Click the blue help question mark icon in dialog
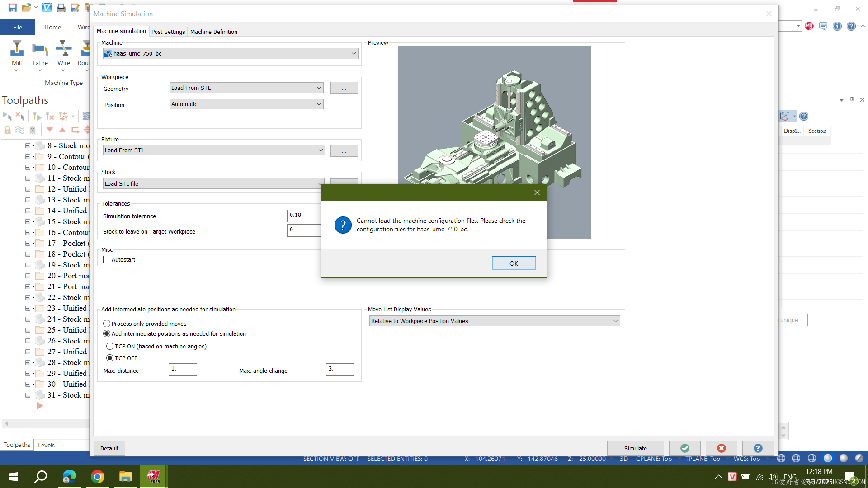 (758, 448)
